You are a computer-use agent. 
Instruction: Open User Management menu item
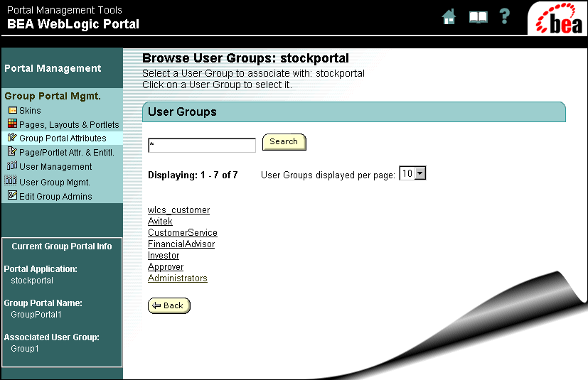point(55,167)
